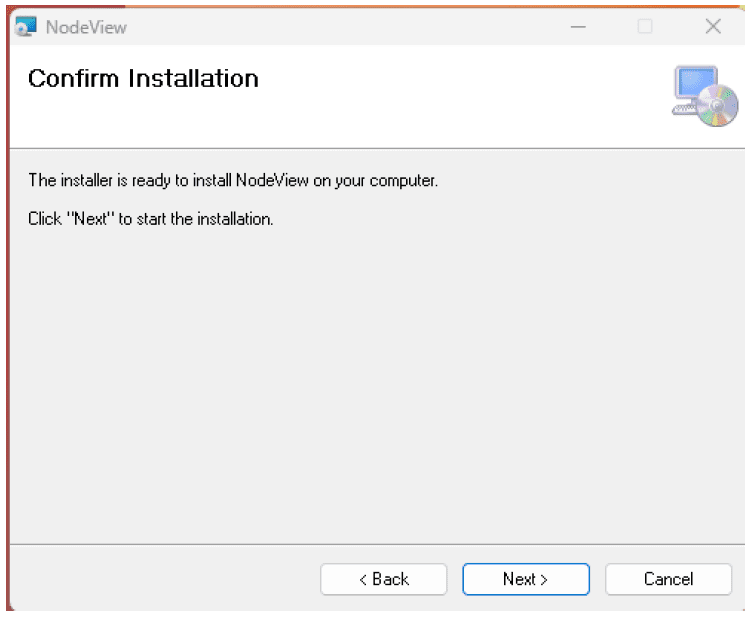Click the divider line below the white header

coord(375,148)
